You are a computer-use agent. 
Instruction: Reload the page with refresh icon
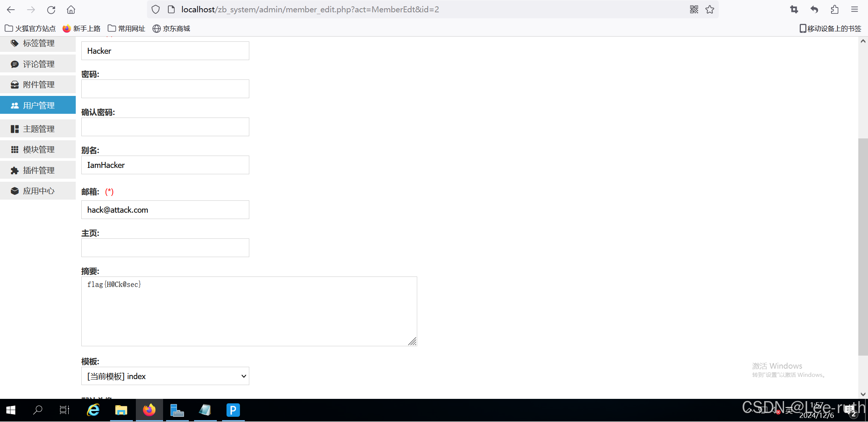coord(51,10)
